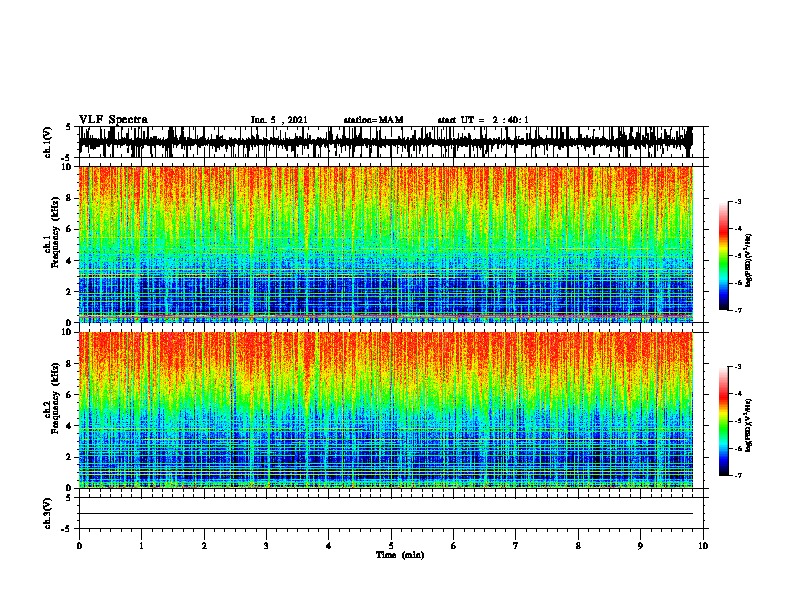Click the ch.1 spectrogram color bar
Screen dimensions: 792x612
[x=723, y=256]
